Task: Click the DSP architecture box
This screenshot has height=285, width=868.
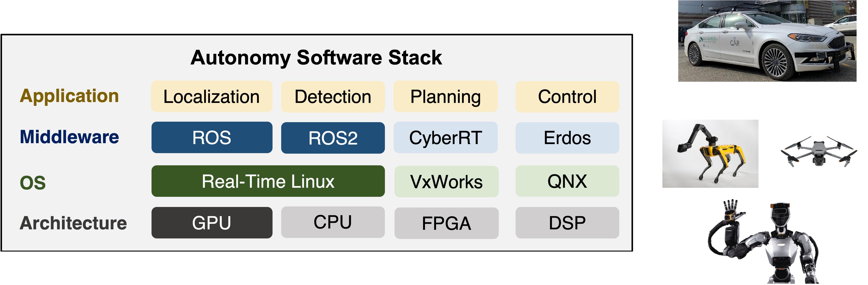Action: [x=567, y=223]
